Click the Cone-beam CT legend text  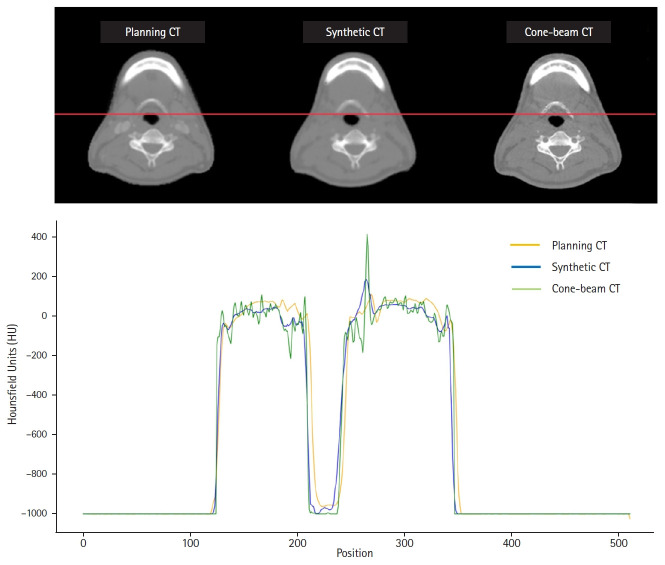[x=586, y=288]
